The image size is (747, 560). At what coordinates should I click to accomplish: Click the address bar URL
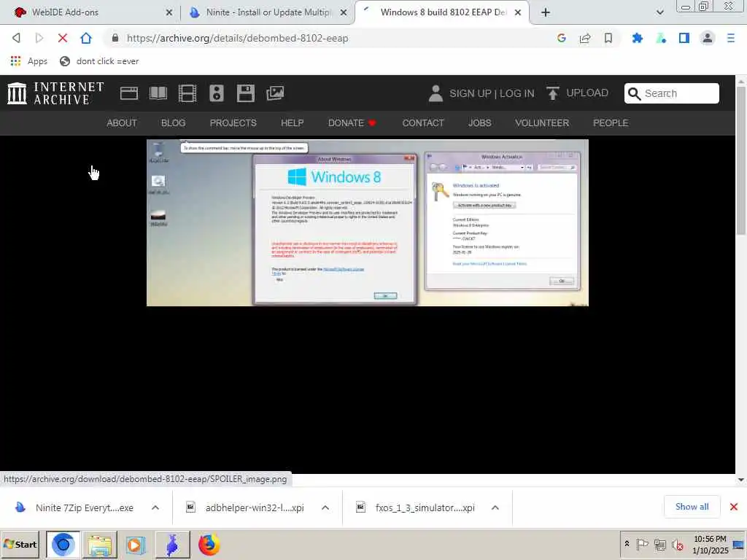237,38
